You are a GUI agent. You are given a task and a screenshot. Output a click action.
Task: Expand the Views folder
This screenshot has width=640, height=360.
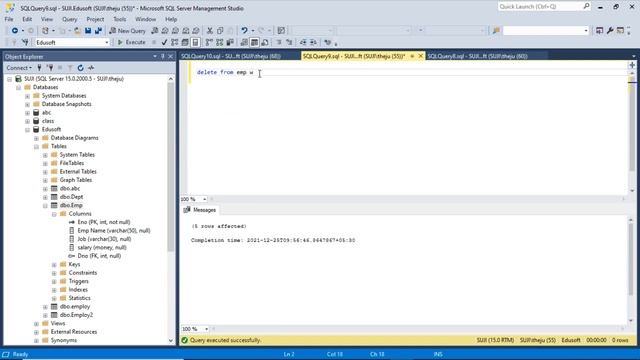coord(36,324)
